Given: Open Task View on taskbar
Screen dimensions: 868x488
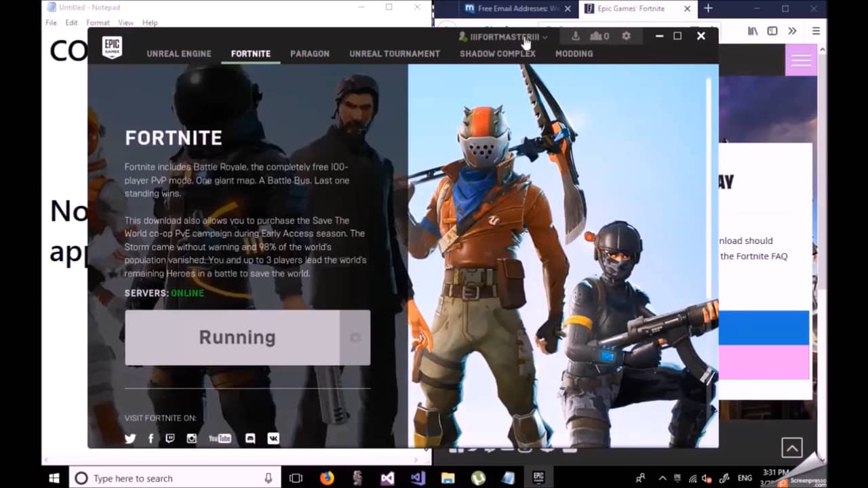Looking at the screenshot, I should coord(296,478).
